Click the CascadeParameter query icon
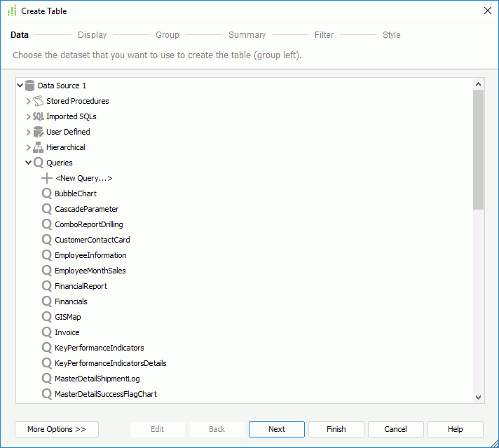This screenshot has width=499, height=448. (47, 209)
